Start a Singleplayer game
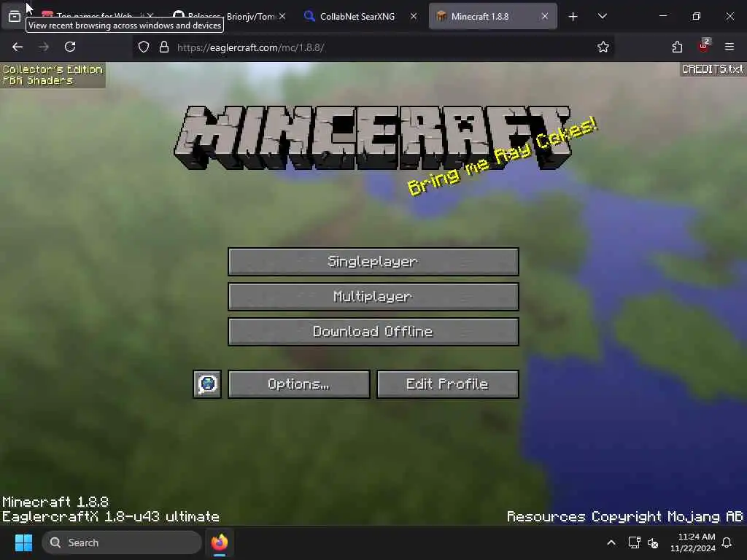Screen dimensions: 747x560 click(x=373, y=262)
